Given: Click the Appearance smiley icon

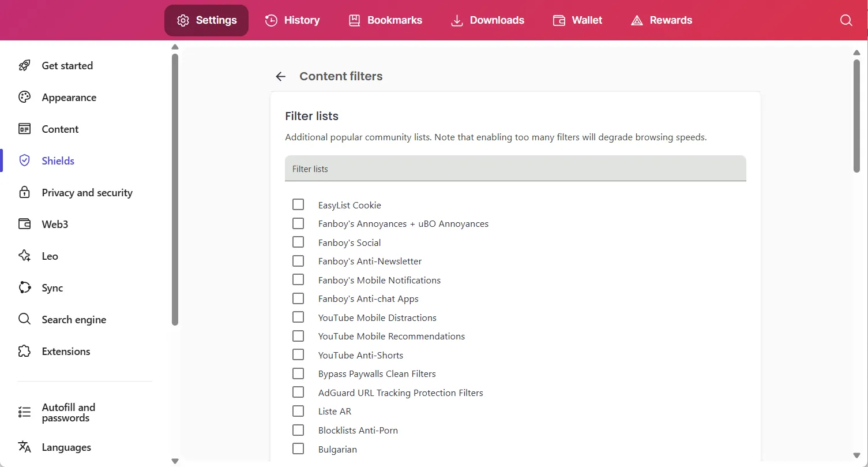Looking at the screenshot, I should click(24, 97).
